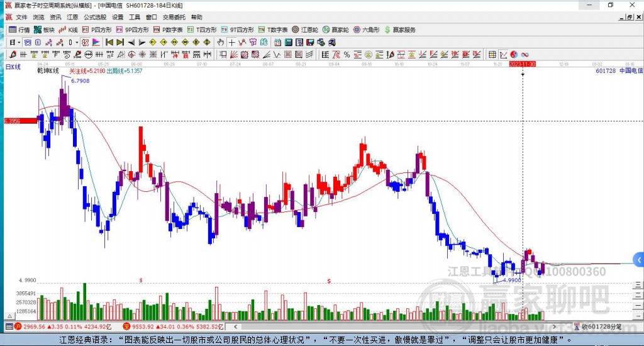The image size is (644, 346).
Task: Select the 2023-11-30 date marker
Action: point(523,64)
